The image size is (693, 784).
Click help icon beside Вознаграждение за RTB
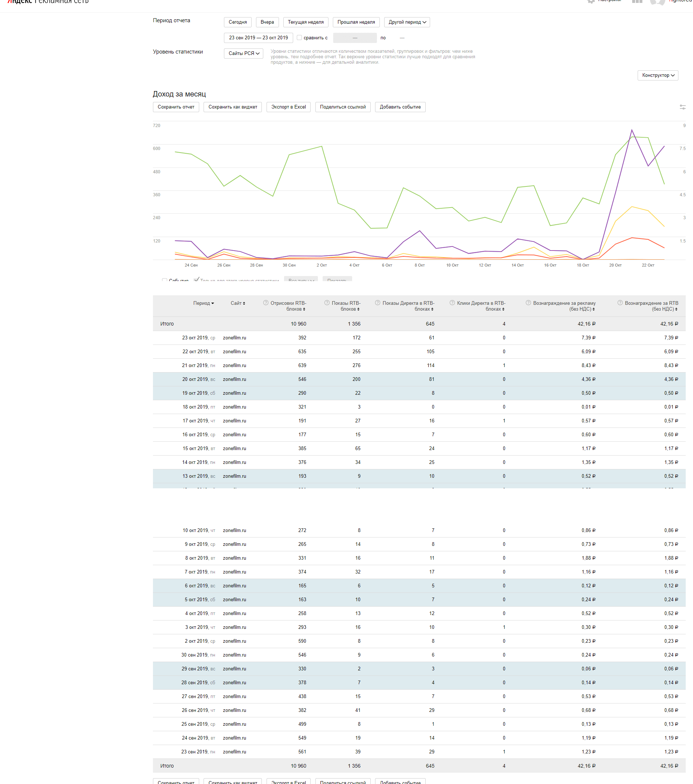click(x=620, y=303)
